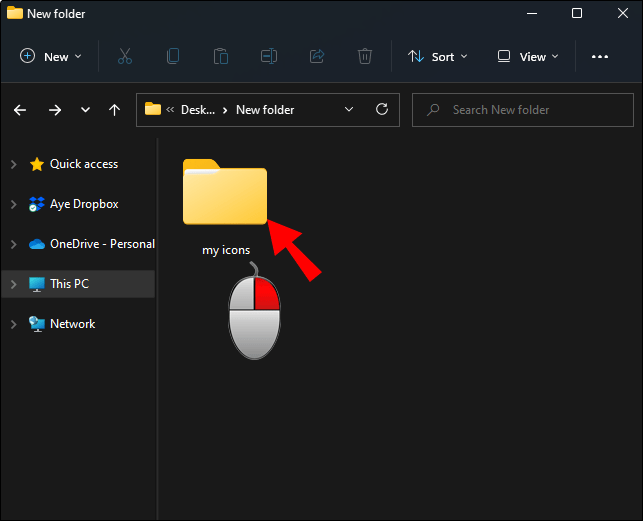Click the Delete trash can icon

point(365,57)
